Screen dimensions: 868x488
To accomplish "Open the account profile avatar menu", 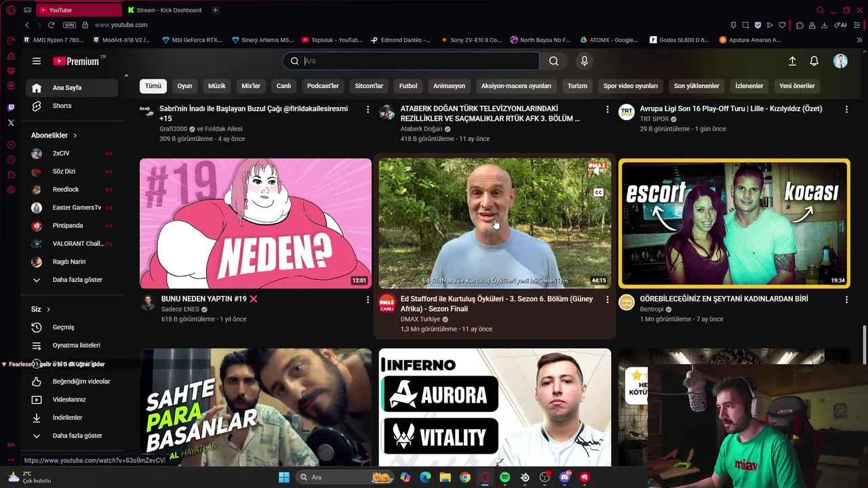I will point(840,61).
